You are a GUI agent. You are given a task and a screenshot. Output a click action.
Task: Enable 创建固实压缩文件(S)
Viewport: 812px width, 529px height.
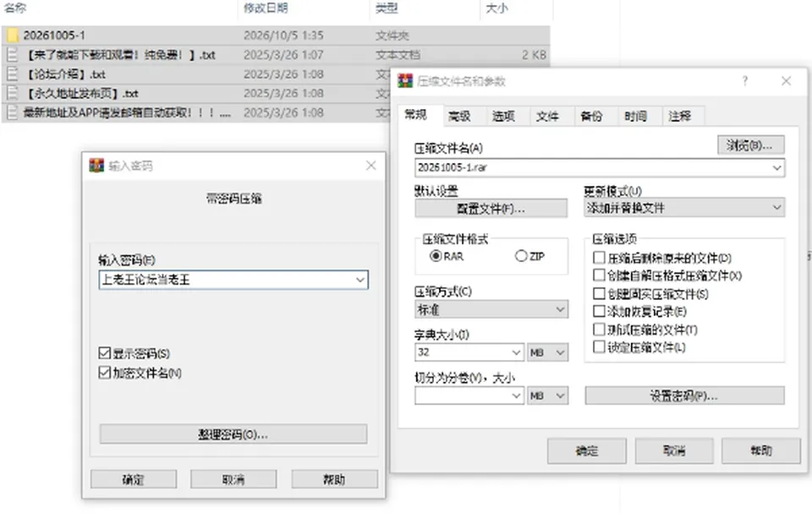[599, 293]
